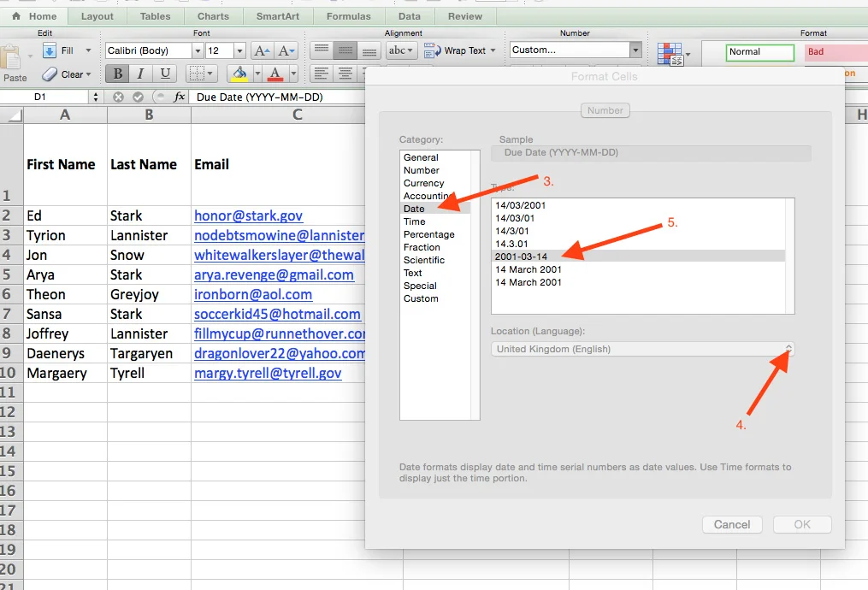This screenshot has height=590, width=868.
Task: Select Date in the Category list
Action: coord(435,209)
